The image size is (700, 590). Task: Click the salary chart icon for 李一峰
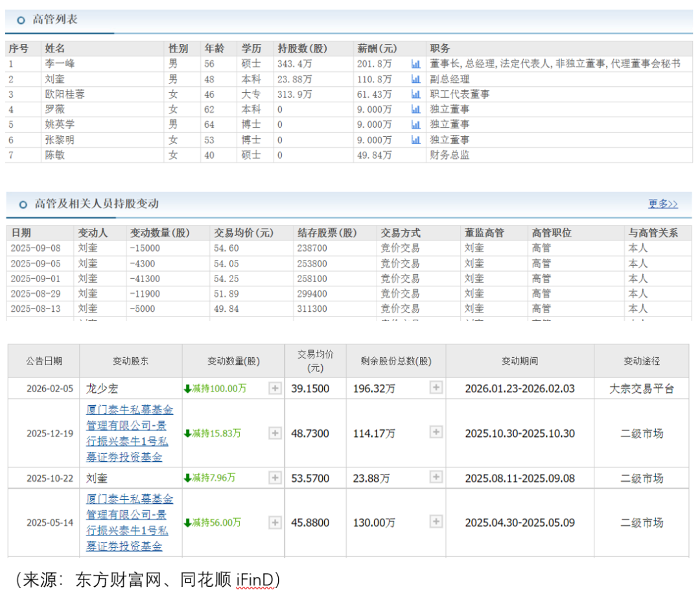(415, 64)
